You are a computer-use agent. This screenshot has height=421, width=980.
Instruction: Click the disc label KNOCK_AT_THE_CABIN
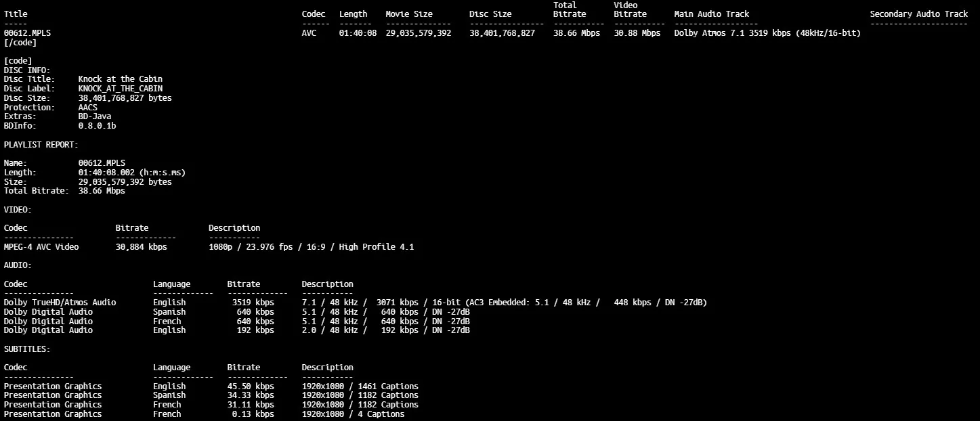tap(120, 89)
